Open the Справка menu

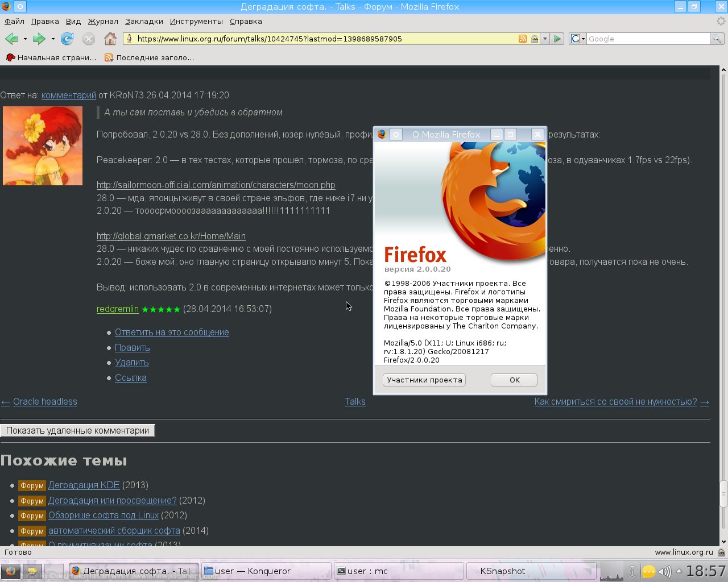(x=246, y=21)
